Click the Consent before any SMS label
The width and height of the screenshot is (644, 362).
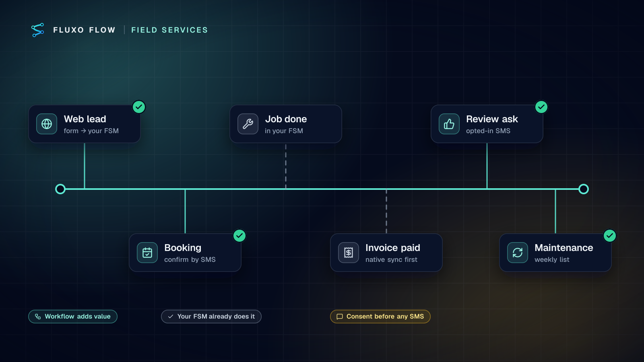point(385,317)
